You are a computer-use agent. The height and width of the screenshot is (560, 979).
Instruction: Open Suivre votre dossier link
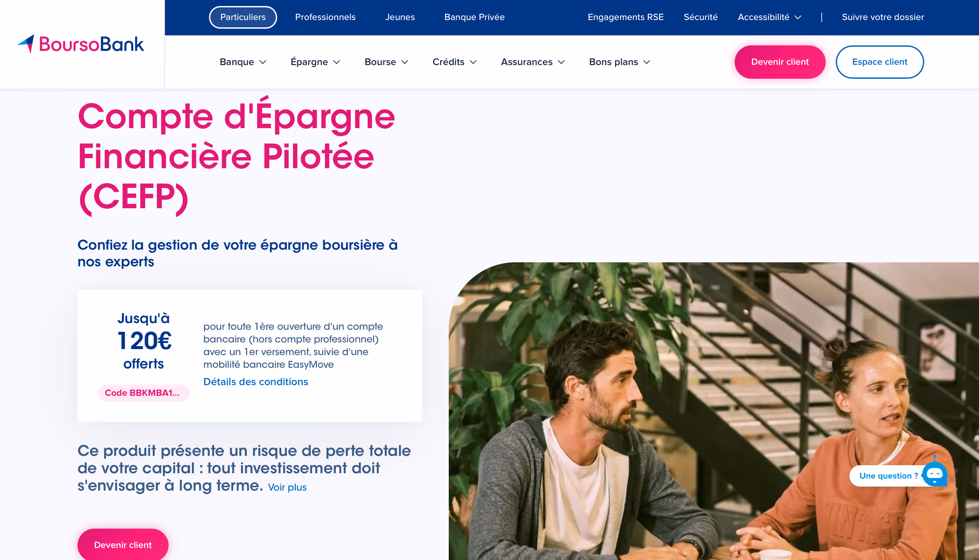click(883, 17)
